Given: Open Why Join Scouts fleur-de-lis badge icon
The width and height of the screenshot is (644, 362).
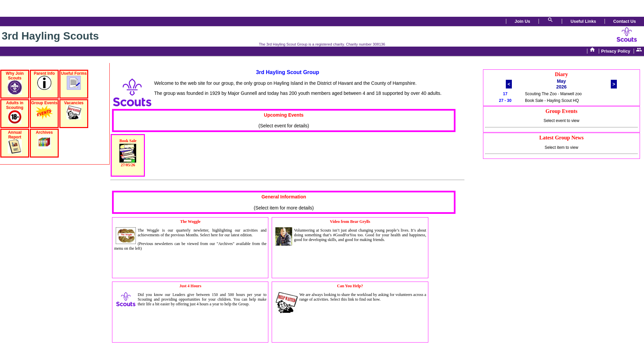Looking at the screenshot, I should tap(15, 87).
